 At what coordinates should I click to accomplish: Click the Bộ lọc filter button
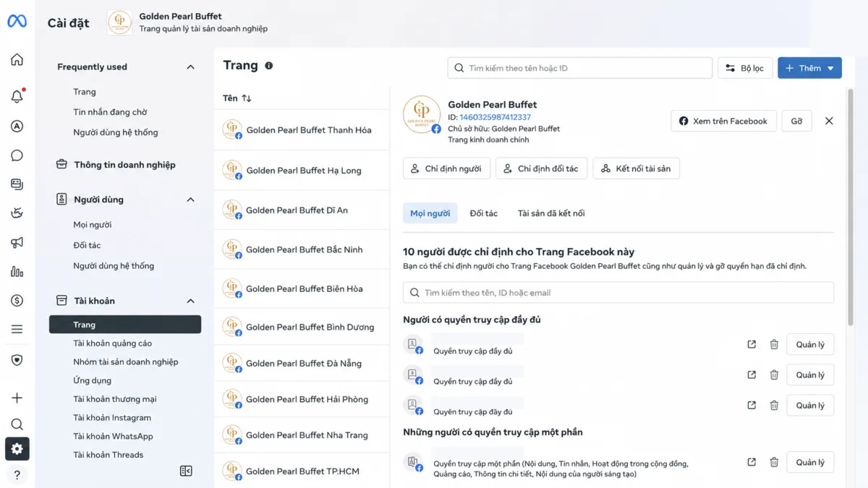[745, 68]
